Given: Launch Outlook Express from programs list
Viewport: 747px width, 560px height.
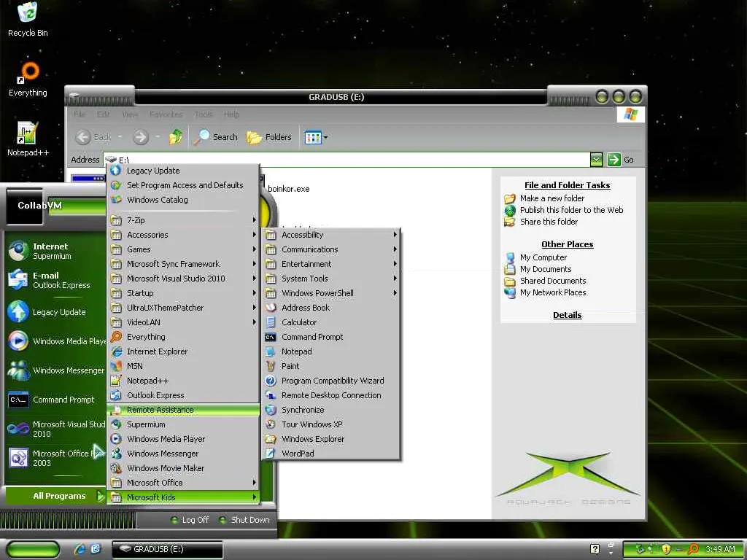Looking at the screenshot, I should [x=183, y=395].
